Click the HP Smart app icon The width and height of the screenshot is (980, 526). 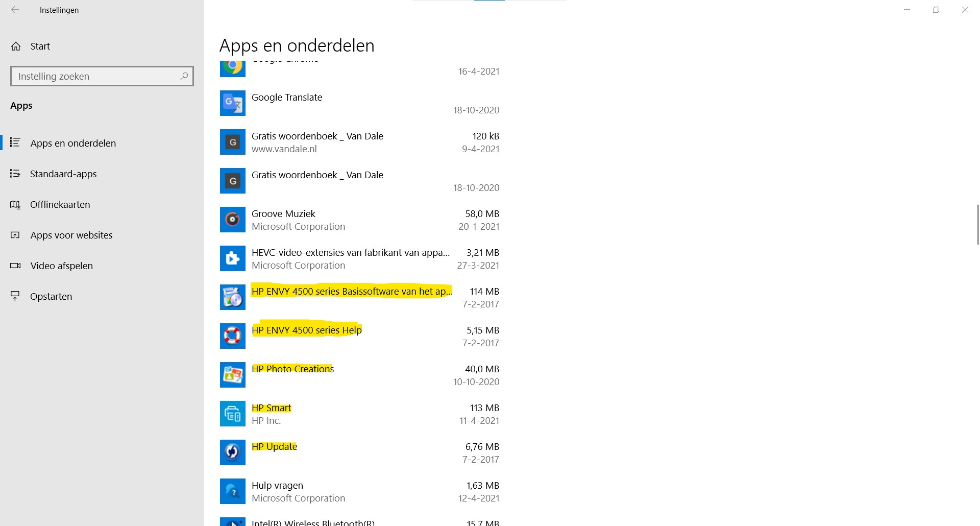(233, 414)
